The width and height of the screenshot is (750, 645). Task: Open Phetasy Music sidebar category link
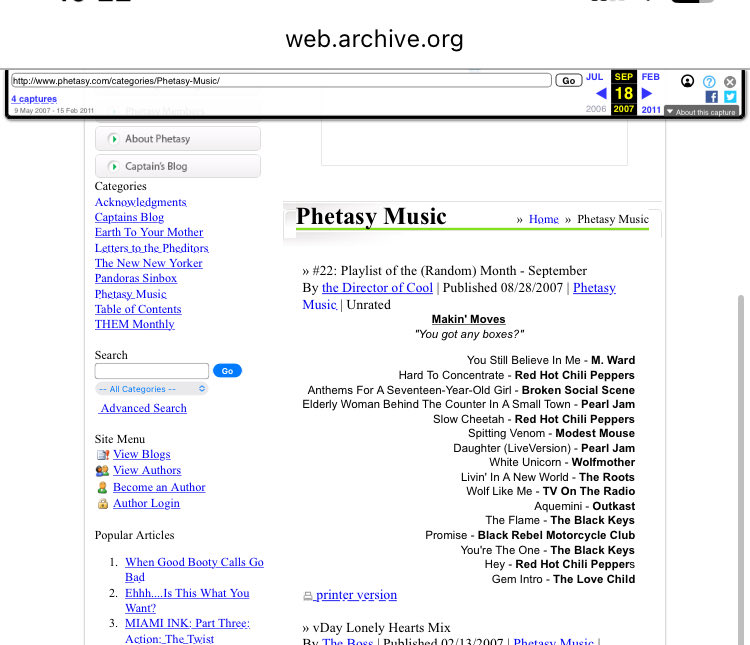point(131,294)
